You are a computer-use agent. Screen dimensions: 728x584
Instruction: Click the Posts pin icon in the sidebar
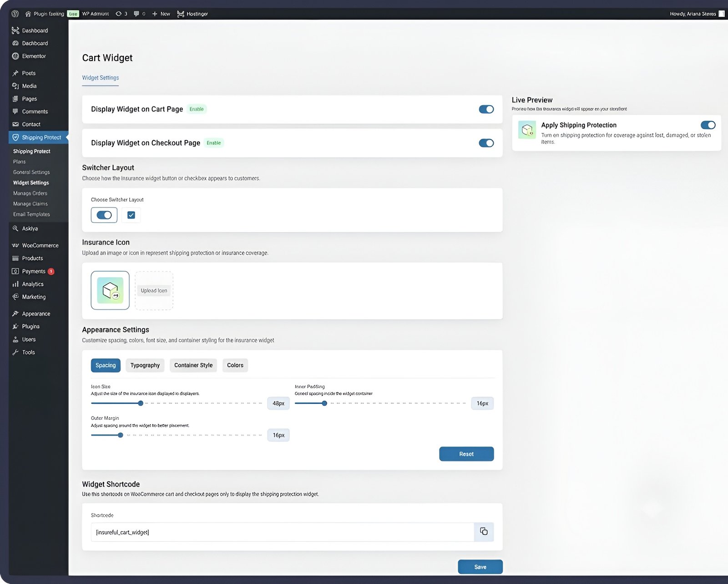pos(15,73)
